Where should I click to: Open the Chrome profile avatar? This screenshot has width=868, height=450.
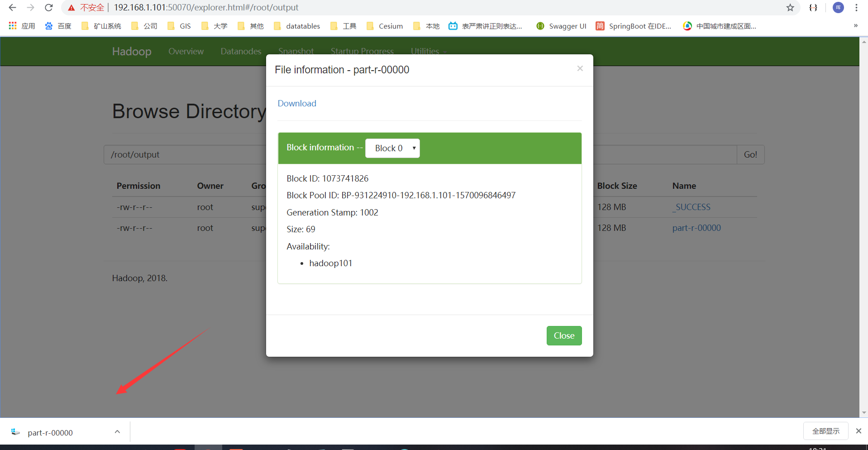[x=838, y=8]
